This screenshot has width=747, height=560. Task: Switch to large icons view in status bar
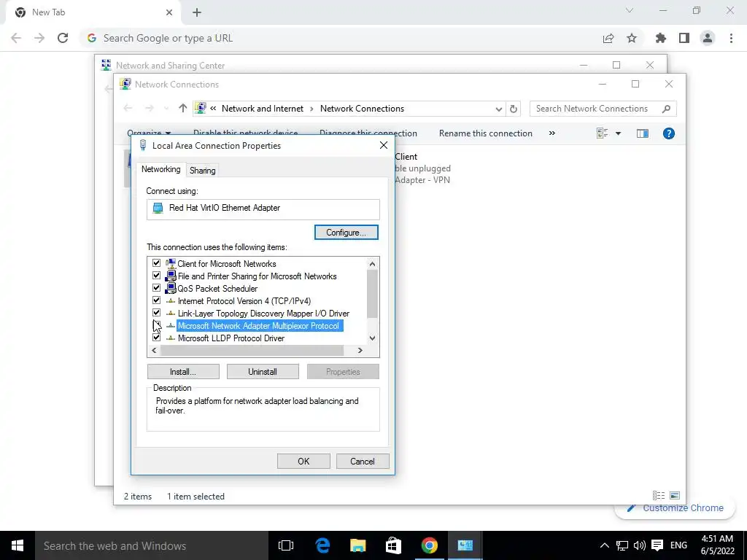pyautogui.click(x=675, y=496)
